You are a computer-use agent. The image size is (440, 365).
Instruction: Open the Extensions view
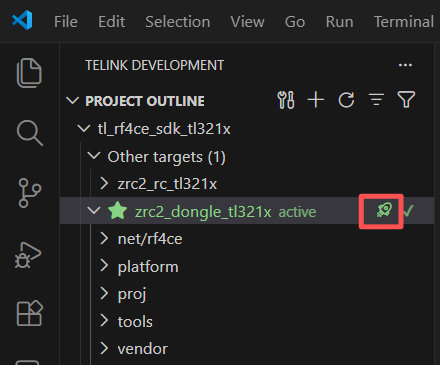tap(30, 313)
